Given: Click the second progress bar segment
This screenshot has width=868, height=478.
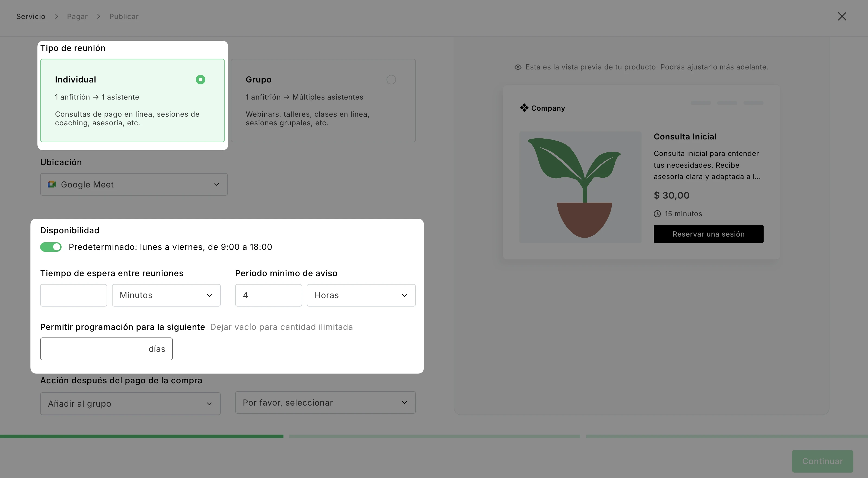Looking at the screenshot, I should (x=434, y=436).
